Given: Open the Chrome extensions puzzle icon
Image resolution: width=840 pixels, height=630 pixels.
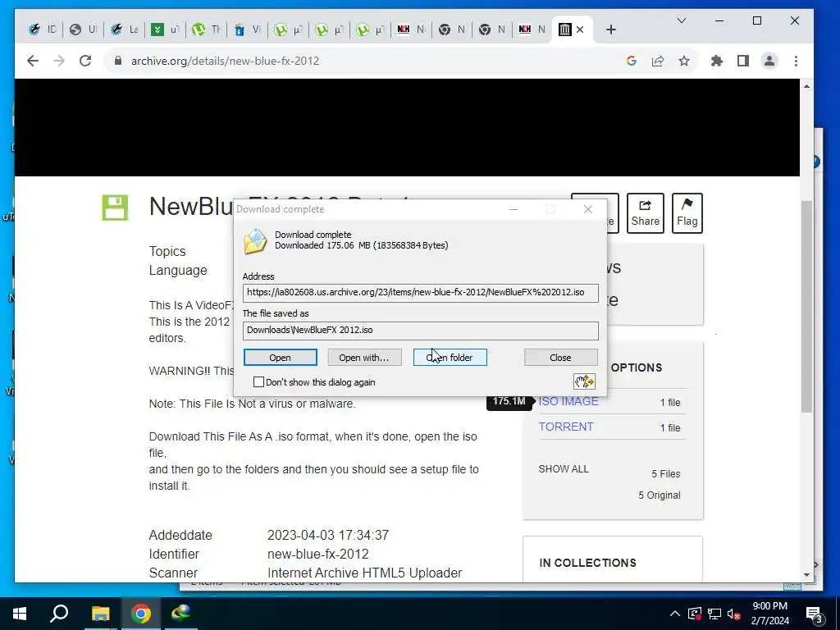Looking at the screenshot, I should [x=717, y=61].
